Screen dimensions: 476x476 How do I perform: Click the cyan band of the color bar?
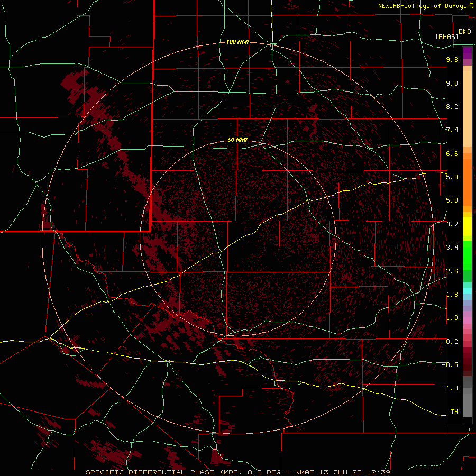(467, 291)
